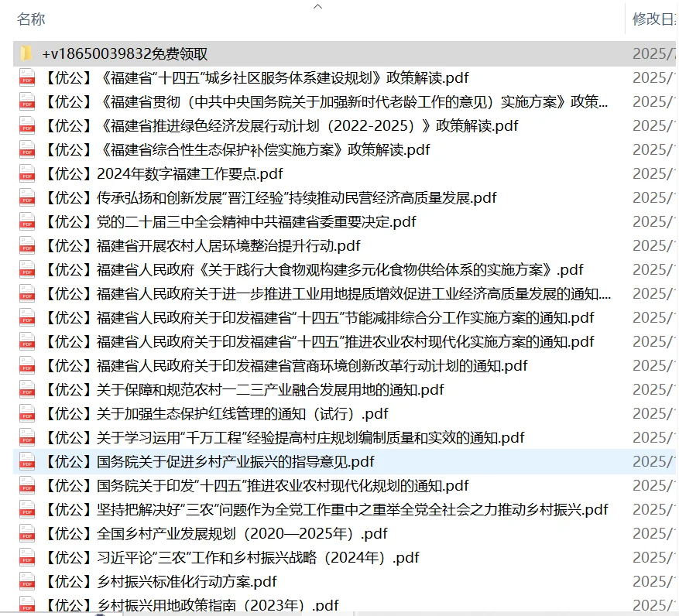Click PDF icon for 农村一二三产业融合发展用地
The image size is (679, 616).
click(27, 390)
